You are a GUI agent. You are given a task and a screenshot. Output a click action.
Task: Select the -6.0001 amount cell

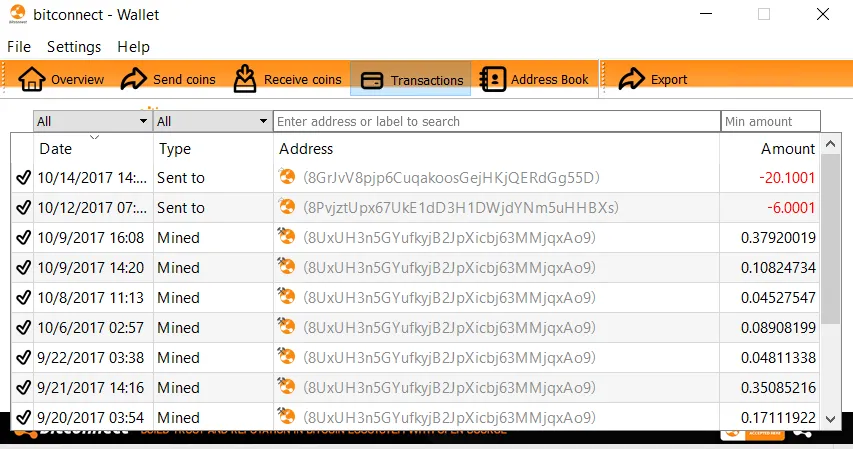pos(791,207)
